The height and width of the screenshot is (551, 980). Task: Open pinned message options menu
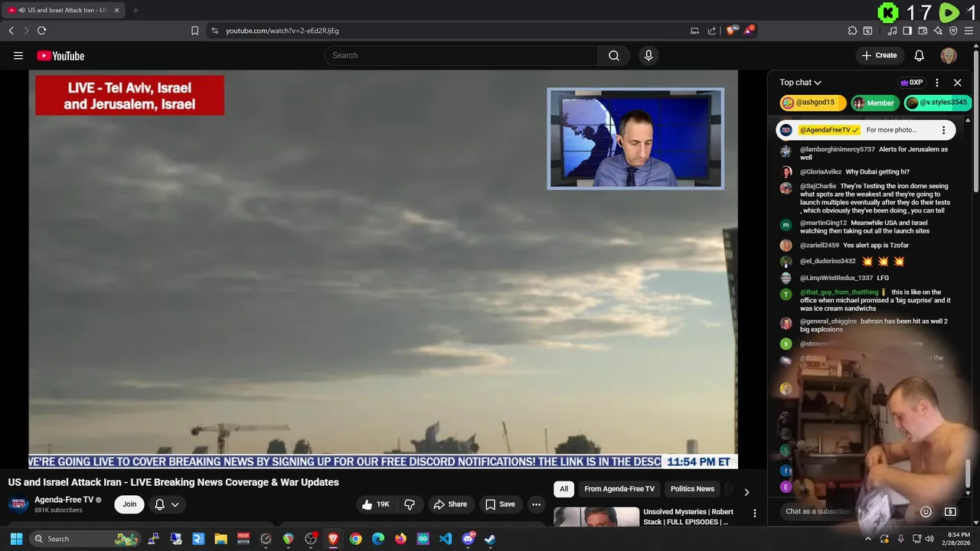click(943, 130)
